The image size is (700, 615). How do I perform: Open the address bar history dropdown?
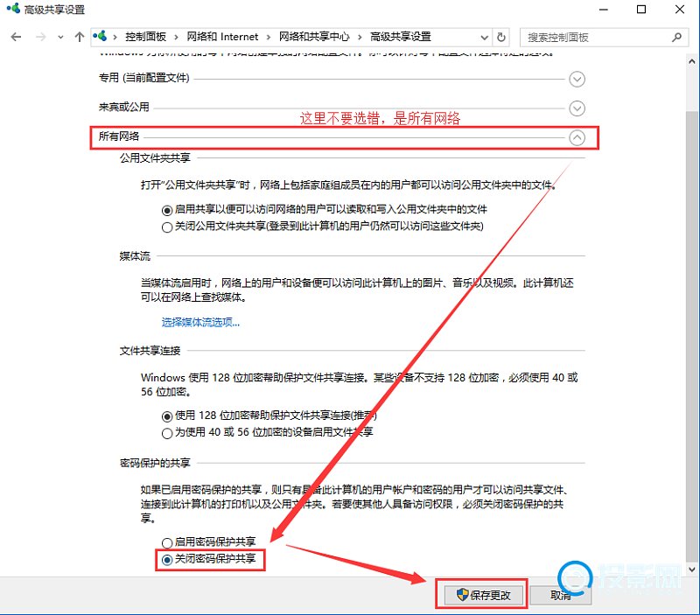pos(484,38)
